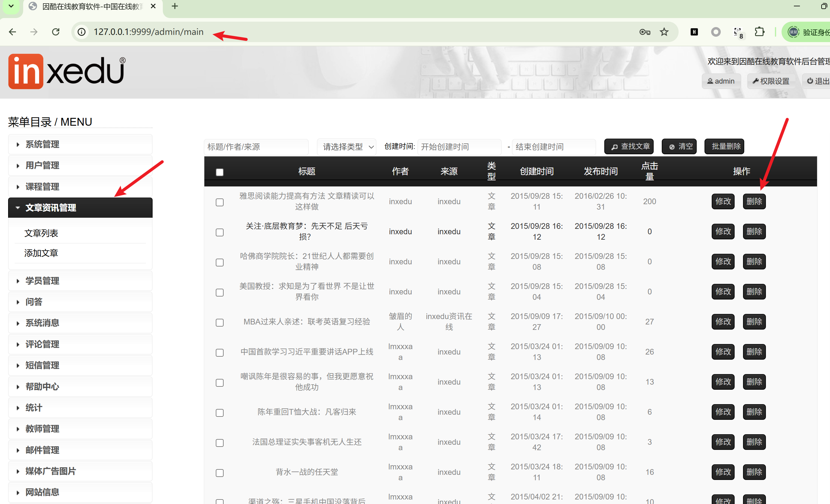The width and height of the screenshot is (830, 504).
Task: Click the site information icon by the URL
Action: pyautogui.click(x=82, y=32)
